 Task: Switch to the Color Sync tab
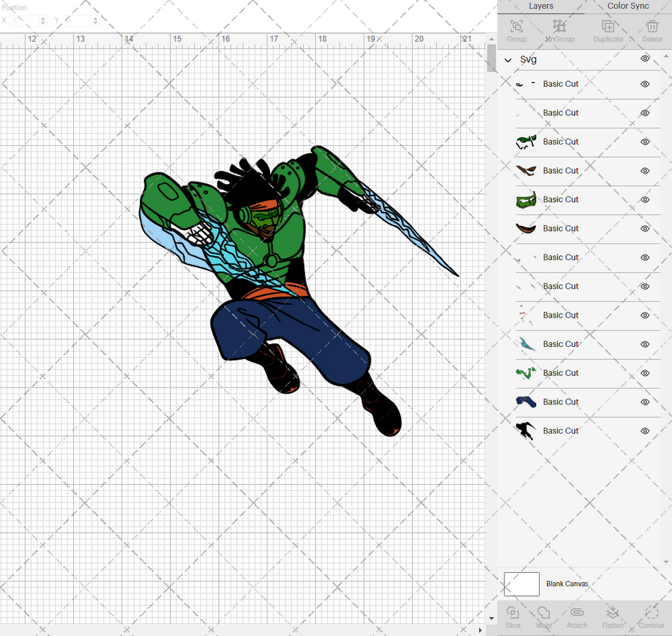(x=627, y=6)
